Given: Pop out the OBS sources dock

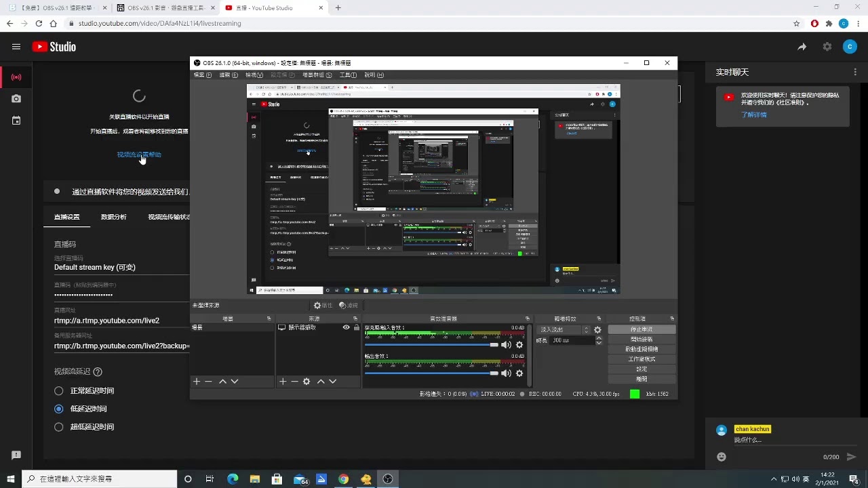Looking at the screenshot, I should pyautogui.click(x=355, y=319).
